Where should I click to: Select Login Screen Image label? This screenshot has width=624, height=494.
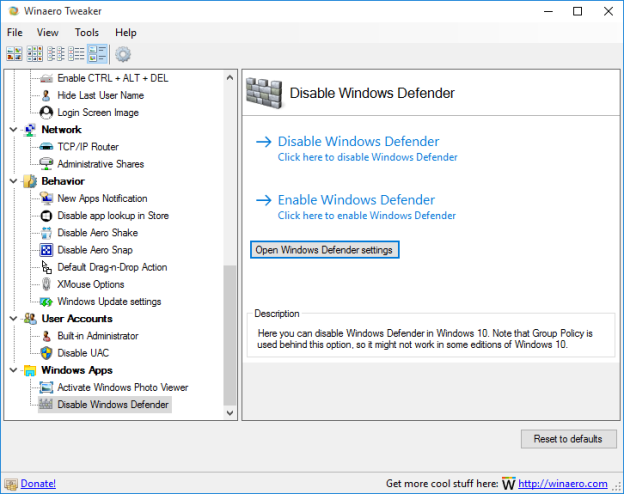click(x=98, y=113)
